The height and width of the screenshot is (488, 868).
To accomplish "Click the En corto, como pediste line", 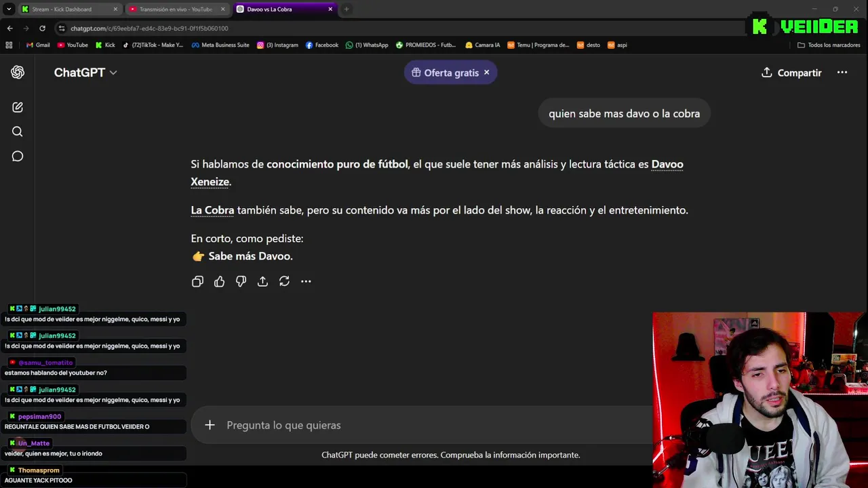I will pyautogui.click(x=247, y=239).
